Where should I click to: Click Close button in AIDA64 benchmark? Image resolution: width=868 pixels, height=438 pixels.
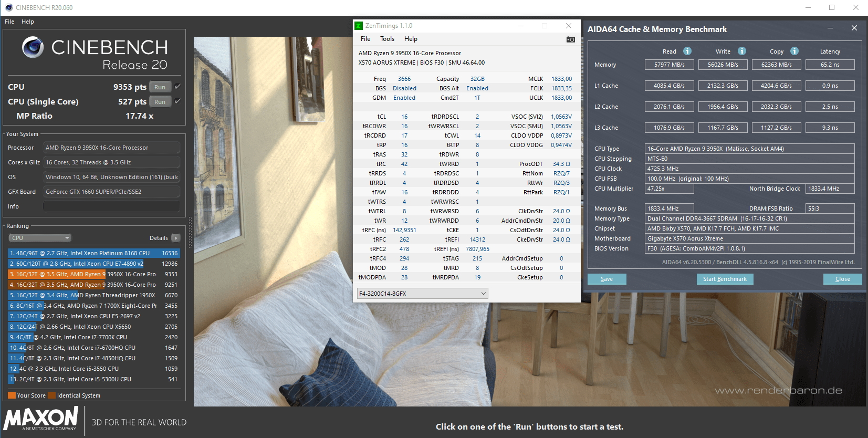click(x=842, y=279)
